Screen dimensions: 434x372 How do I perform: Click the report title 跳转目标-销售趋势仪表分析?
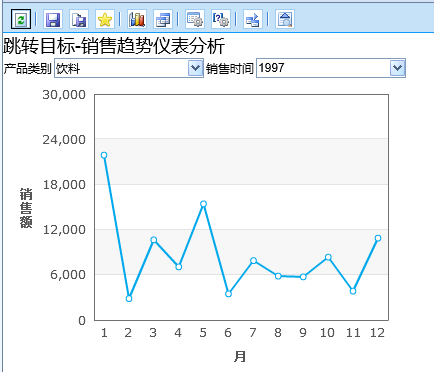(x=114, y=46)
